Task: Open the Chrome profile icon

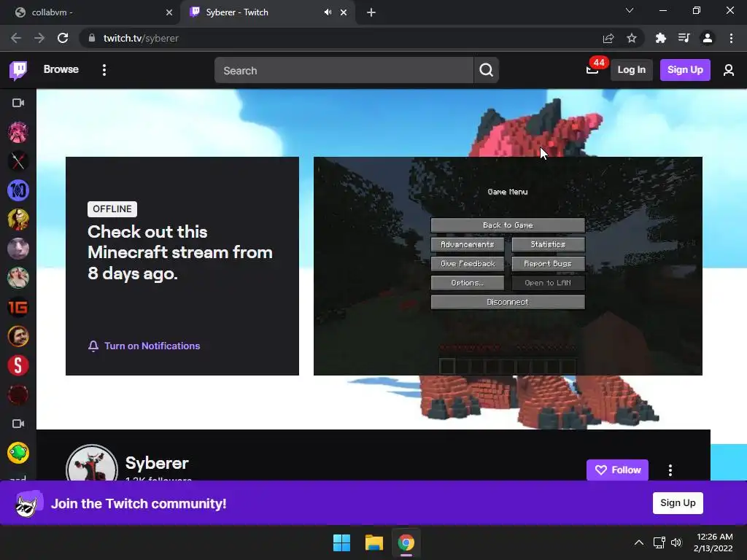Action: (x=708, y=38)
